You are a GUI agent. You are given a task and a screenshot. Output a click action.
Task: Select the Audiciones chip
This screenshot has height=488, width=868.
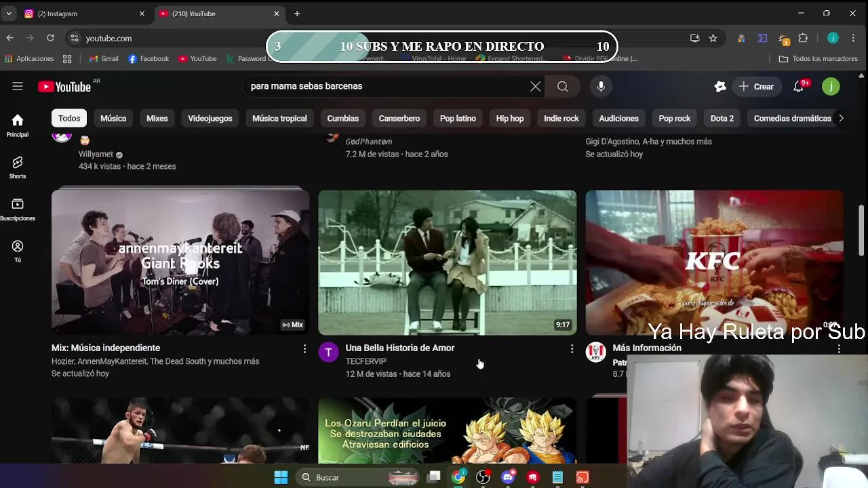tap(619, 118)
